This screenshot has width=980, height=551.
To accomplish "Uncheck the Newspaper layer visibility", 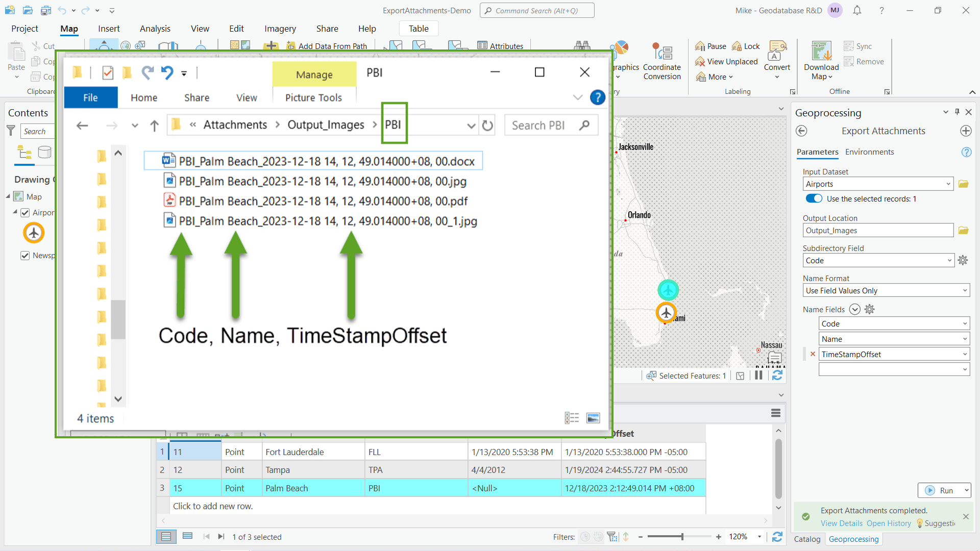I will (x=25, y=256).
